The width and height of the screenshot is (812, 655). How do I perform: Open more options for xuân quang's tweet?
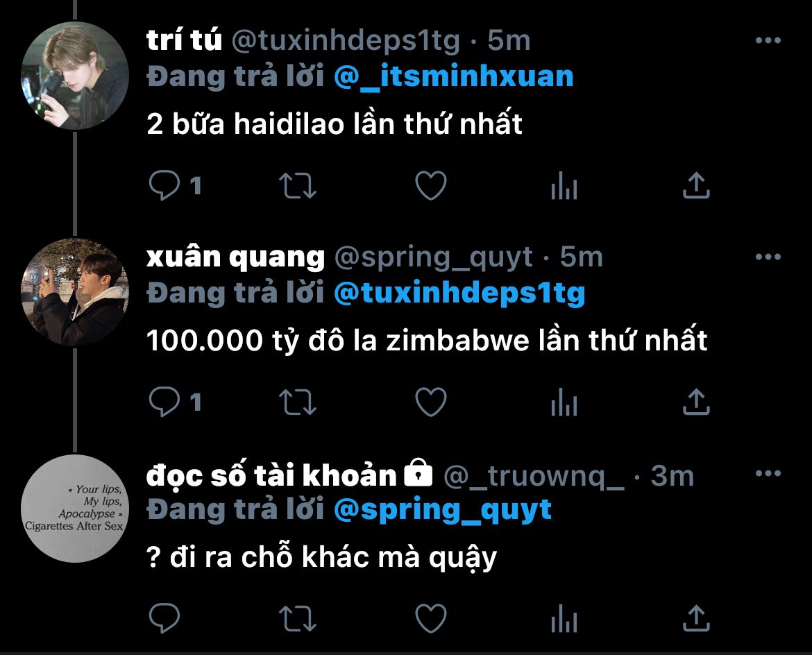[x=768, y=257]
